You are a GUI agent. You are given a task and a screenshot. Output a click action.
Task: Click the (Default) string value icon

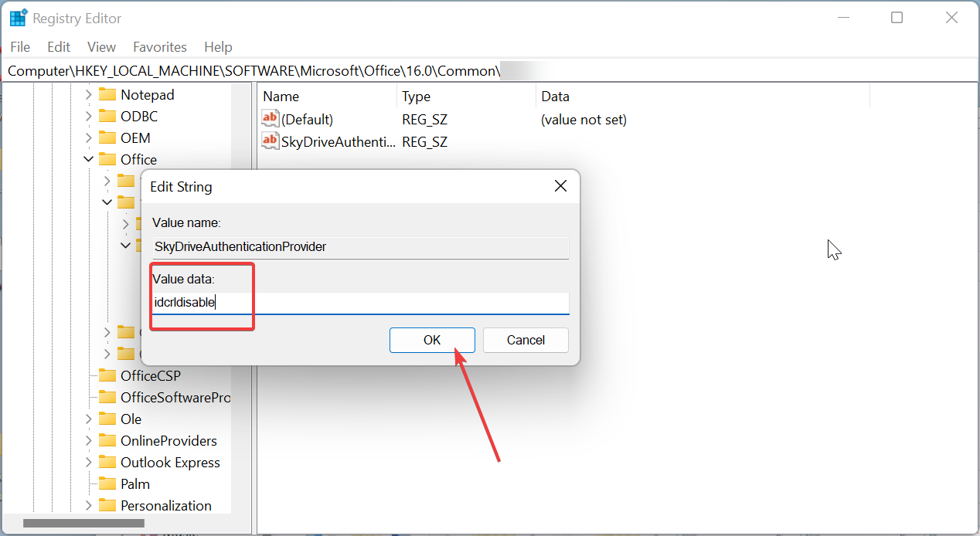click(271, 119)
